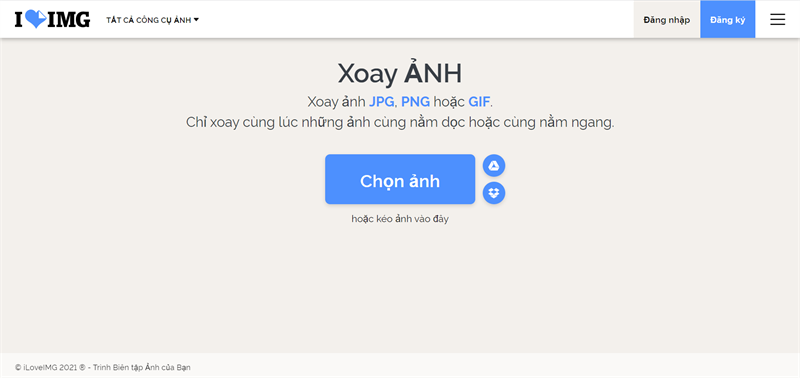The image size is (800, 378).
Task: Click the Đăng ký button
Action: [x=728, y=20]
